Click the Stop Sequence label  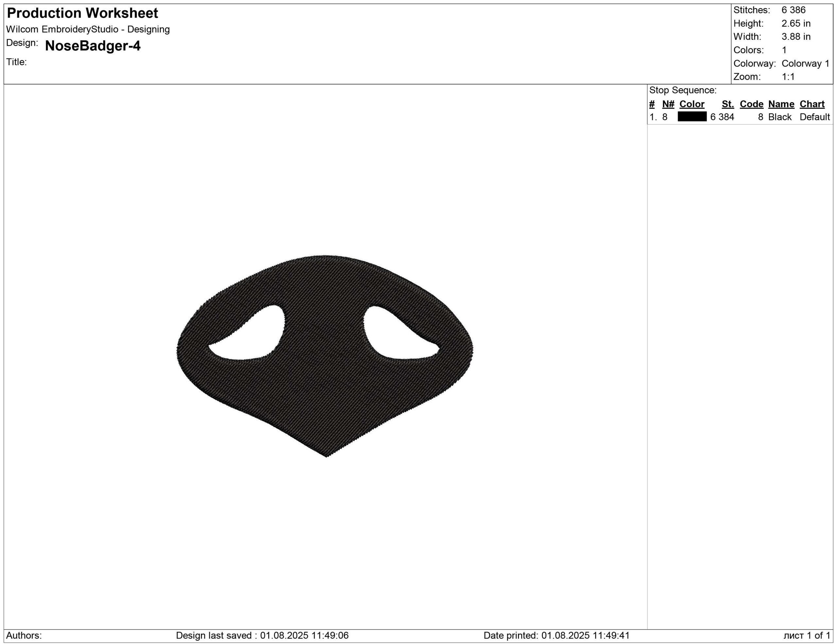tap(683, 91)
